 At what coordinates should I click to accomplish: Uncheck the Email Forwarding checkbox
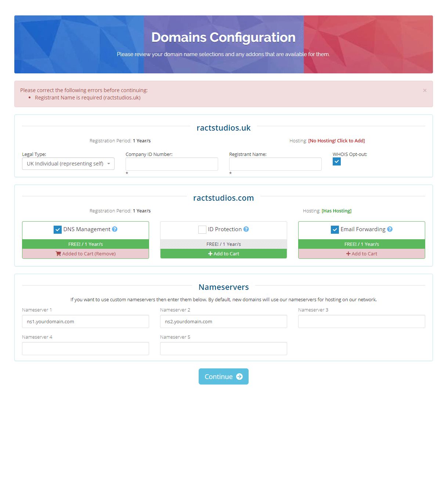tap(335, 230)
